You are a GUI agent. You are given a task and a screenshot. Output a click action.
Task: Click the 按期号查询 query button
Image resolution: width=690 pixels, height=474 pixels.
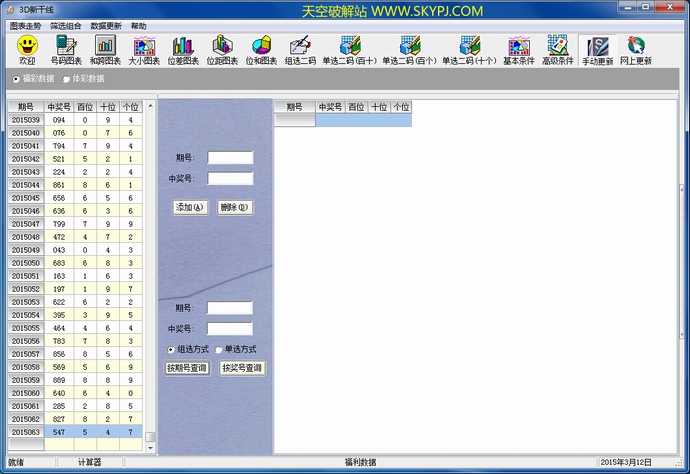coord(187,368)
